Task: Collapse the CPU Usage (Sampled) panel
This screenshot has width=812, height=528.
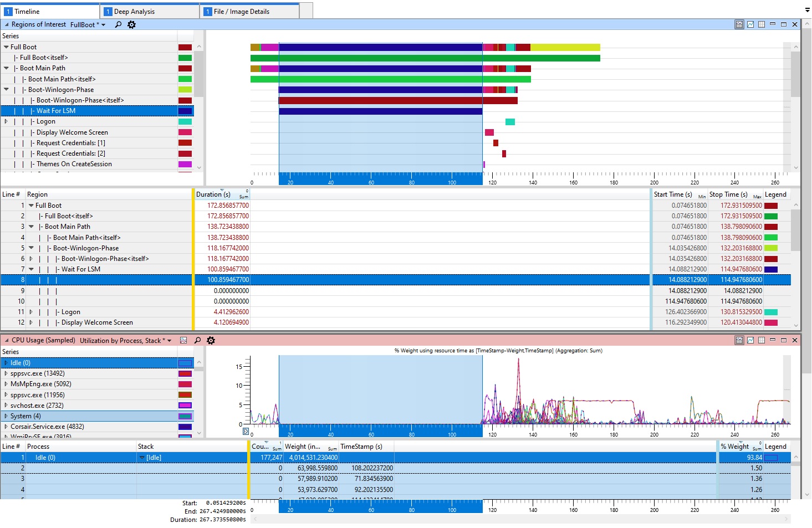Action: pyautogui.click(x=7, y=340)
